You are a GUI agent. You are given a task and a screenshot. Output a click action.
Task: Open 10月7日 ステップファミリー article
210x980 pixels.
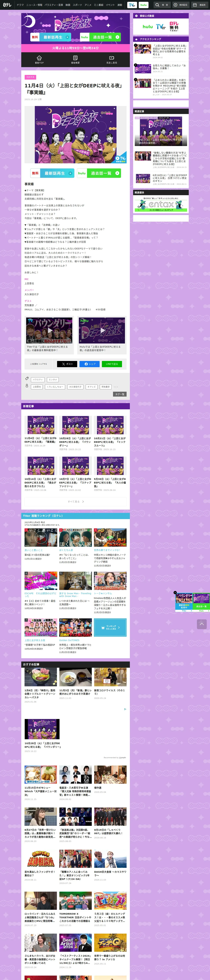pyautogui.click(x=75, y=474)
